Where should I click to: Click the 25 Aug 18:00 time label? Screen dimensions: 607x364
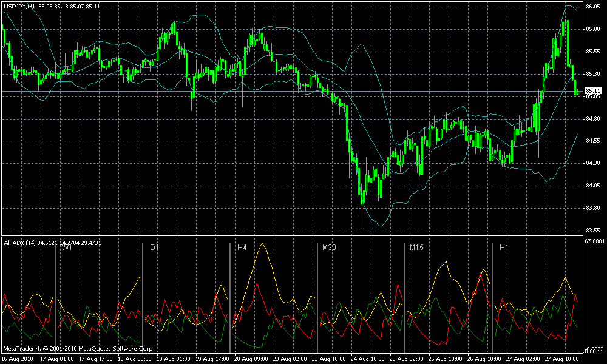[x=446, y=359]
